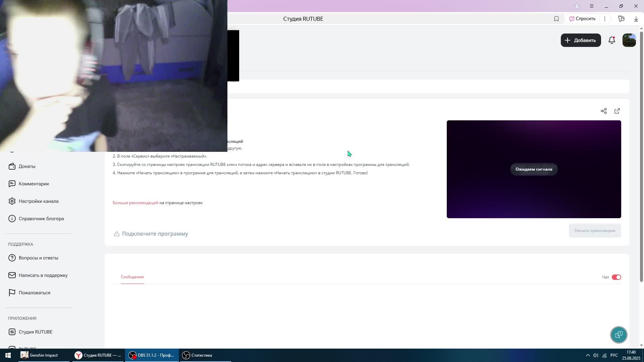The width and height of the screenshot is (644, 362).
Task: Open the user profile avatar
Action: tap(629, 40)
